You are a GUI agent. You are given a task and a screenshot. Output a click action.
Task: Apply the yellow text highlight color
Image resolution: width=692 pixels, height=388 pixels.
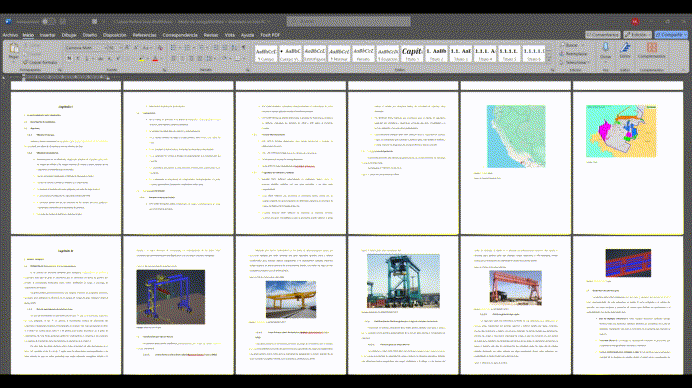[x=141, y=58]
